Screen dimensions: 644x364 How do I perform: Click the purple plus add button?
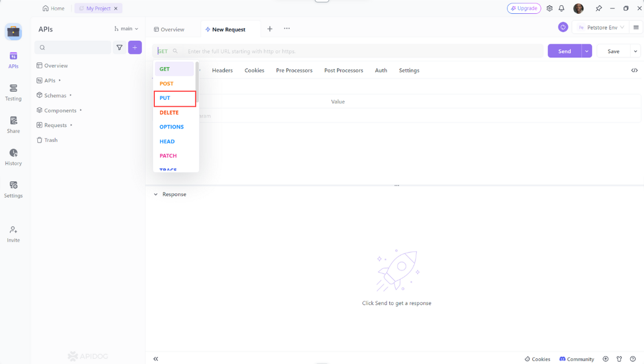[x=135, y=47]
